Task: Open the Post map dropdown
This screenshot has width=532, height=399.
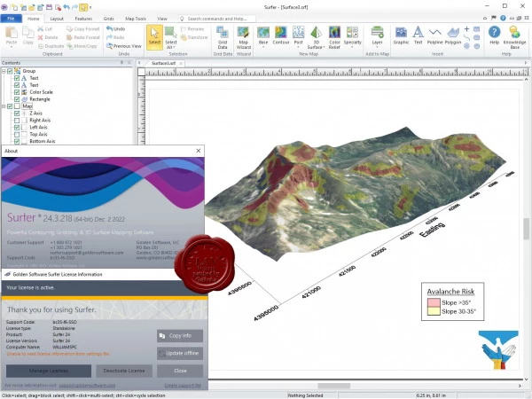Action: (298, 47)
